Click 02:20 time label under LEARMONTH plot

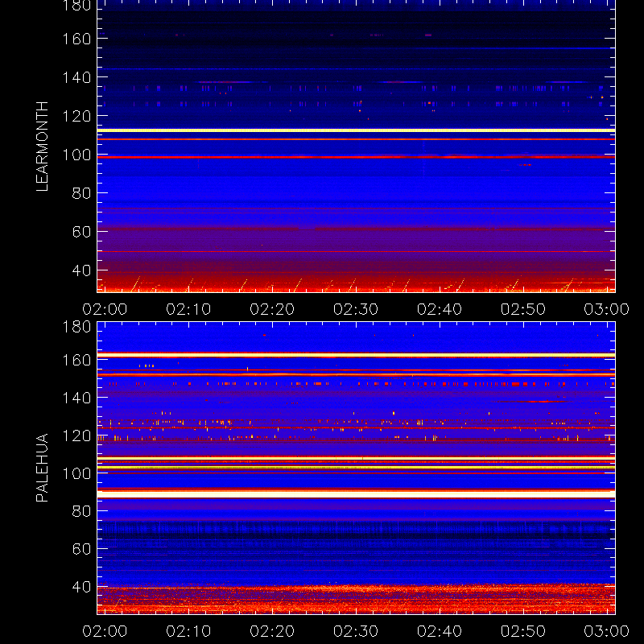click(272, 309)
